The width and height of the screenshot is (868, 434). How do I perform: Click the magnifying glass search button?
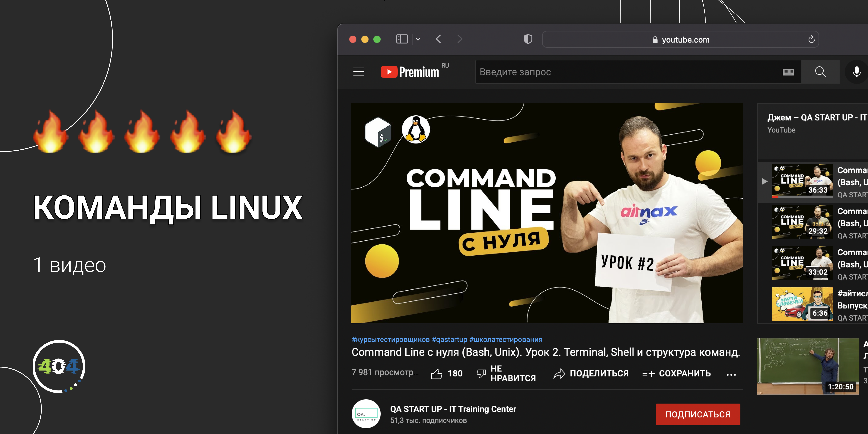coord(820,72)
